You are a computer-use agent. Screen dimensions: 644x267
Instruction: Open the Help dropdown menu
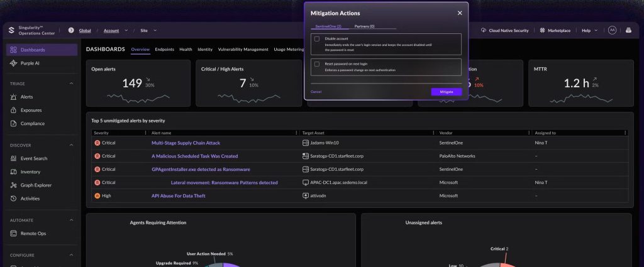pos(590,30)
